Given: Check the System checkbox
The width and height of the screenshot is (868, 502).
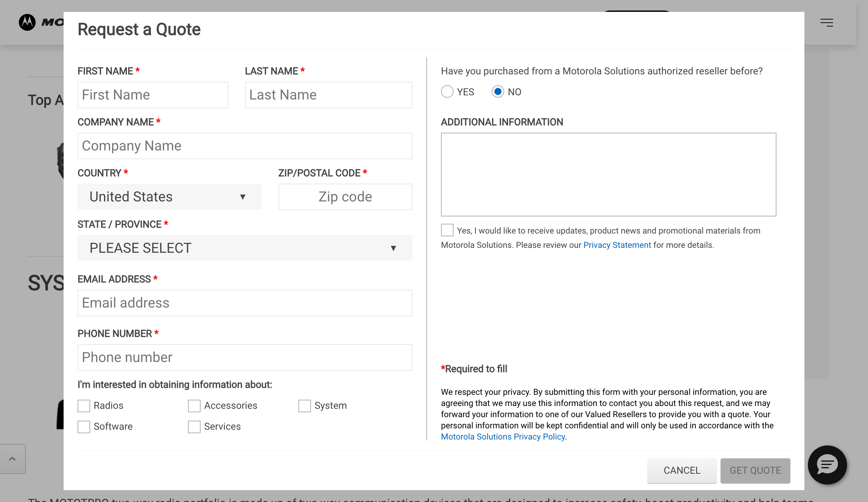Looking at the screenshot, I should [x=304, y=406].
